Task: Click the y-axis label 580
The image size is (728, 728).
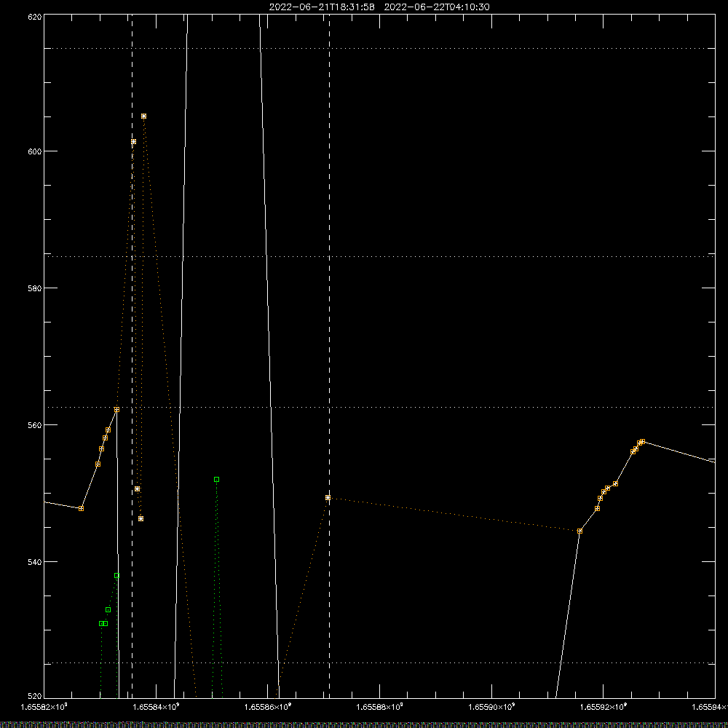Action: pyautogui.click(x=35, y=288)
